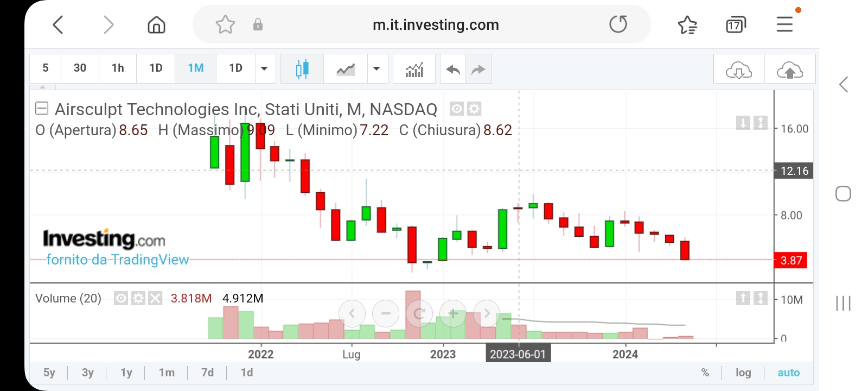Redo chart action
Image resolution: width=868 pixels, height=391 pixels.
478,69
